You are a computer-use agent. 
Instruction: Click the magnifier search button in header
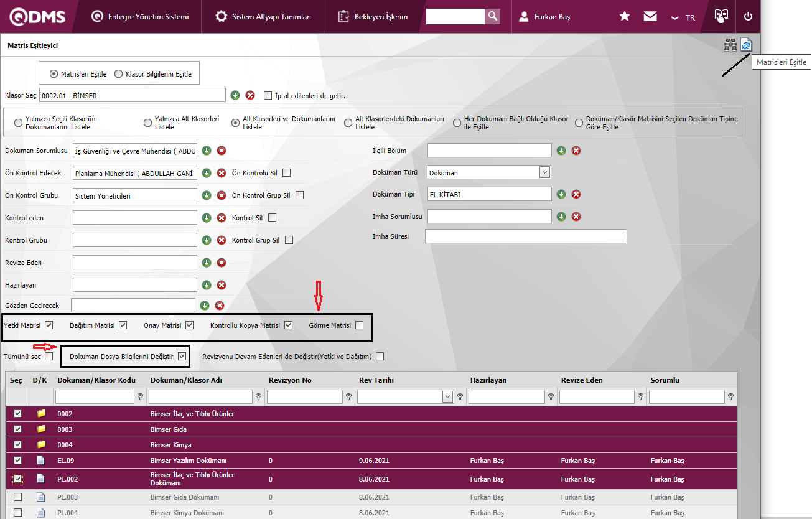pos(492,17)
